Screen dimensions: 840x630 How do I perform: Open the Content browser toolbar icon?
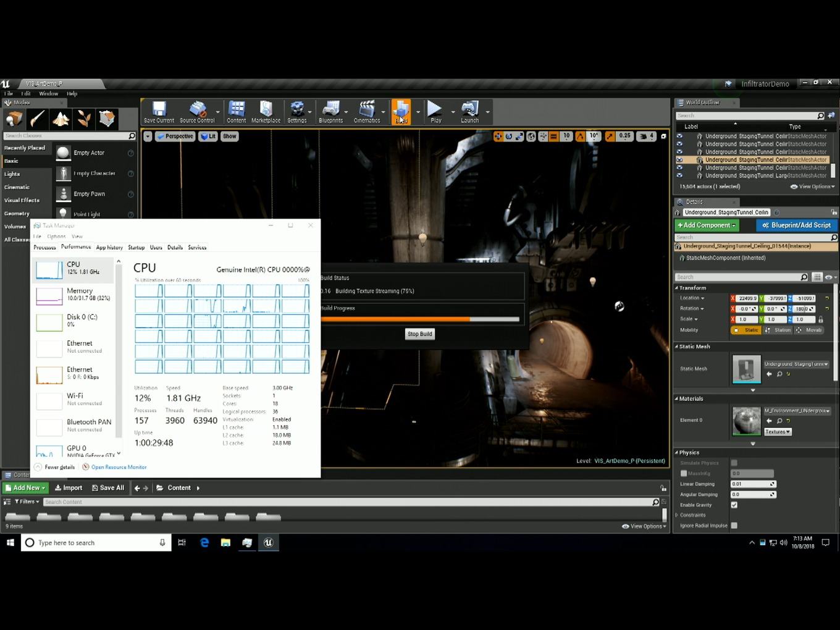point(236,112)
